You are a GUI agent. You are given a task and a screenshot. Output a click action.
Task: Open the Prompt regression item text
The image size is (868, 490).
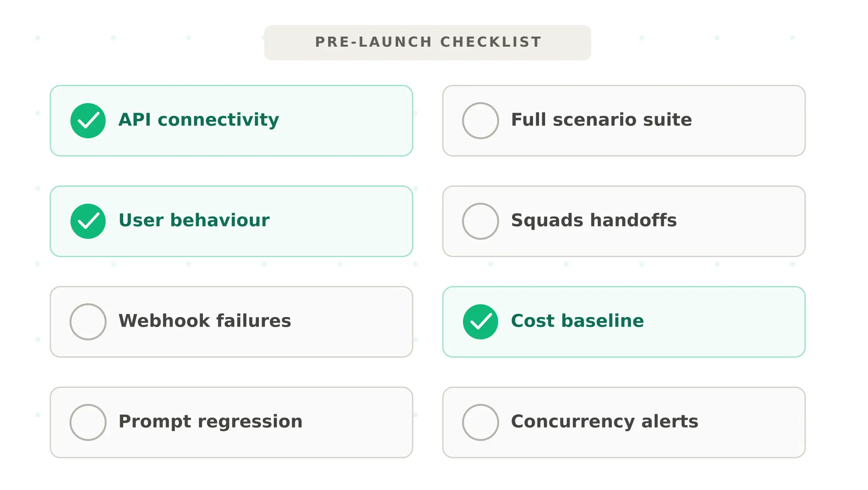[210, 422]
